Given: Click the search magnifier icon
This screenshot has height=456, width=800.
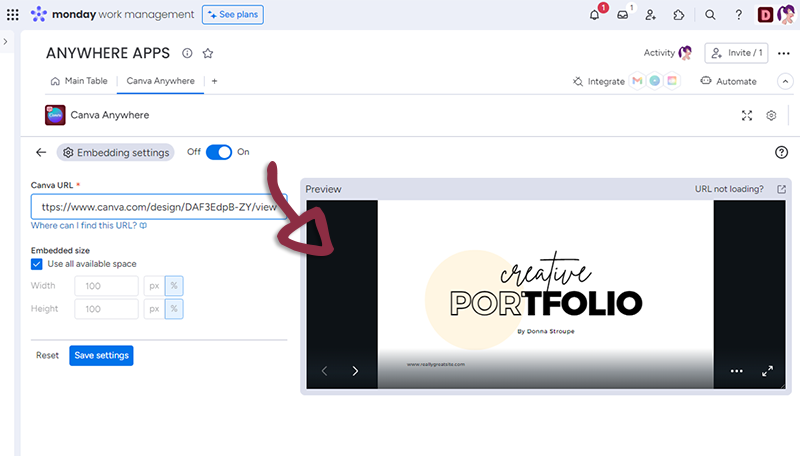Looking at the screenshot, I should (x=710, y=15).
